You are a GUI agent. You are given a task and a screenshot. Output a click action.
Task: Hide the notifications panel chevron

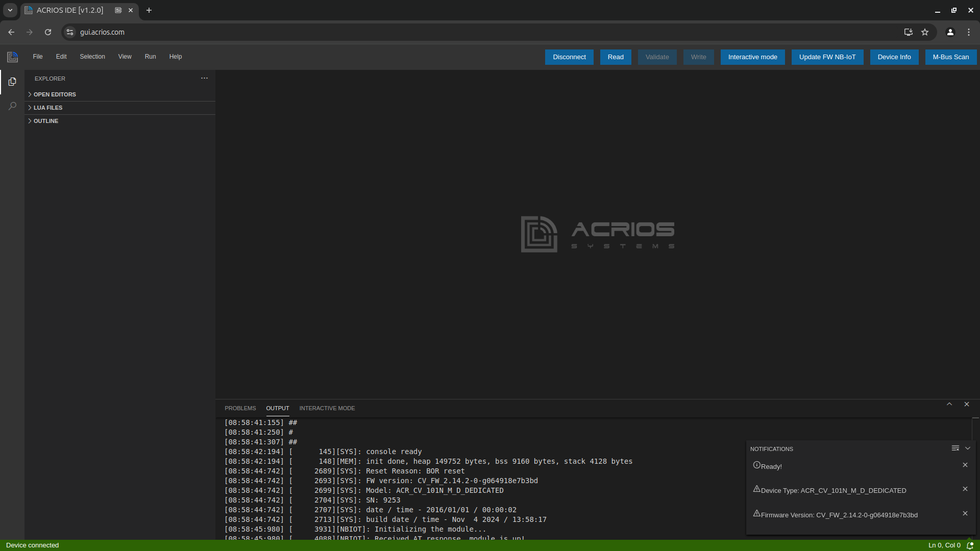pyautogui.click(x=968, y=448)
